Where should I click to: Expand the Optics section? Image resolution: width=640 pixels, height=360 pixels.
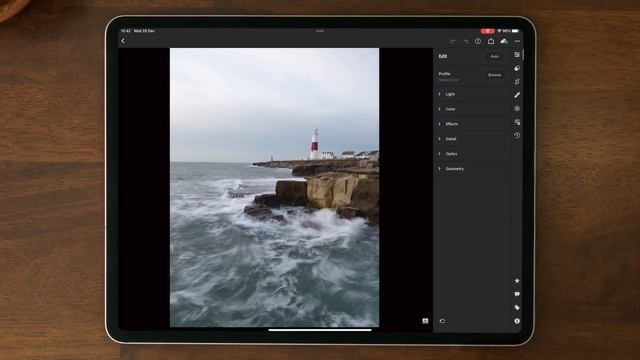(472, 154)
